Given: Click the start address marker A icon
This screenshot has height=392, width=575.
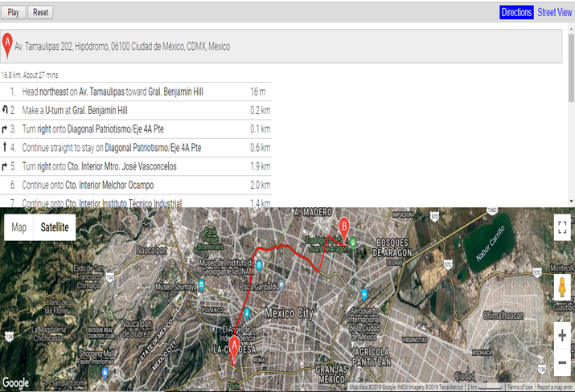Looking at the screenshot, I should [x=7, y=46].
